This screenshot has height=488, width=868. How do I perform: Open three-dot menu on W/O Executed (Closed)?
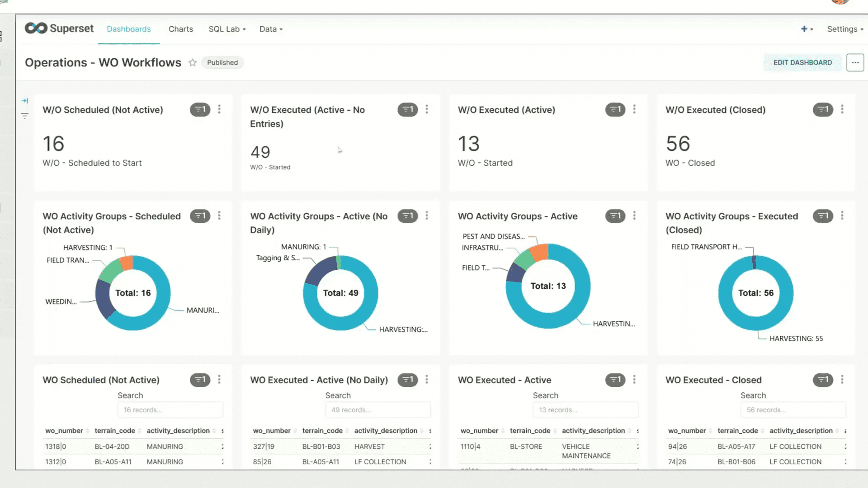point(842,109)
